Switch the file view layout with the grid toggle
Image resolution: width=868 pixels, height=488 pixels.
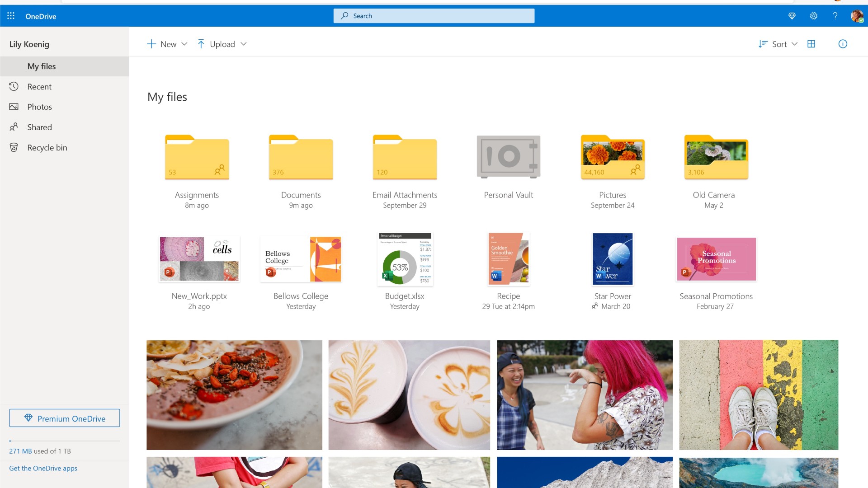pyautogui.click(x=811, y=44)
